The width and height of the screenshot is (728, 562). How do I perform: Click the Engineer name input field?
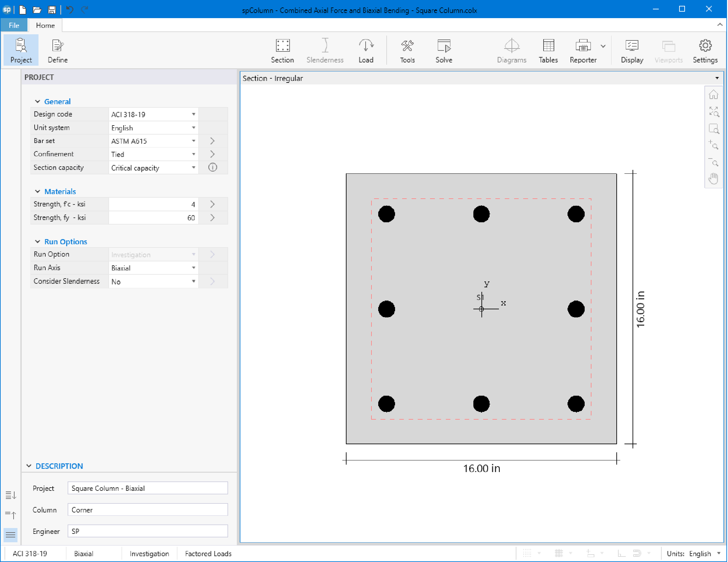[x=148, y=531]
